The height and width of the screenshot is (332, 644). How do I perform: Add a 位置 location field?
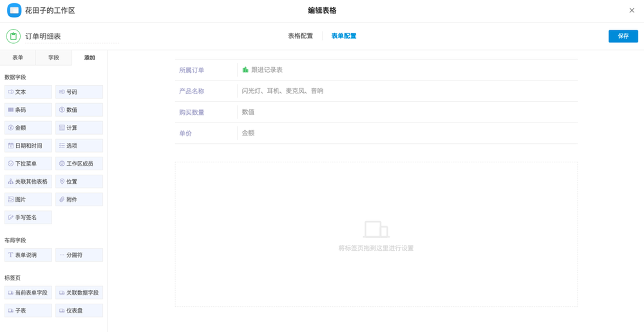click(79, 182)
